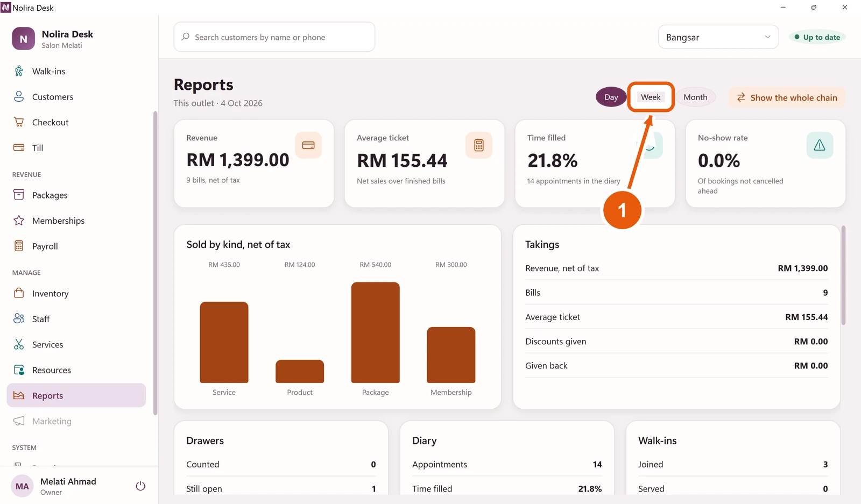Click the sidebar vertical scrollbar

click(x=155, y=263)
